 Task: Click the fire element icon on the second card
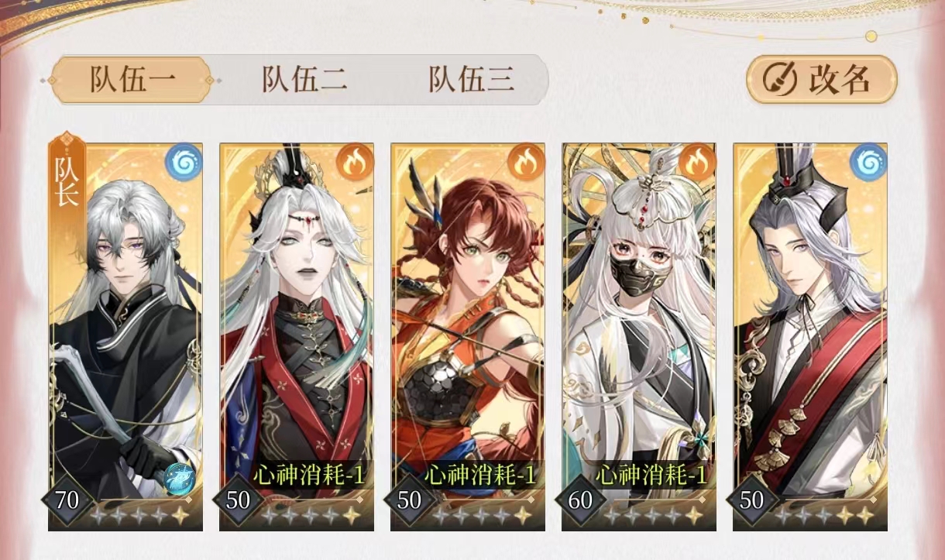[x=355, y=162]
